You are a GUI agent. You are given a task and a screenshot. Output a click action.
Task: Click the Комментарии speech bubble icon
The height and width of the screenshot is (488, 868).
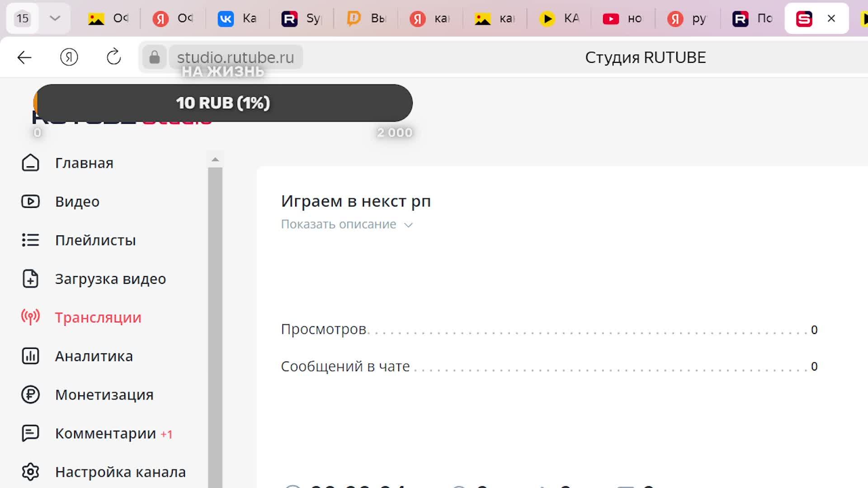click(x=30, y=433)
